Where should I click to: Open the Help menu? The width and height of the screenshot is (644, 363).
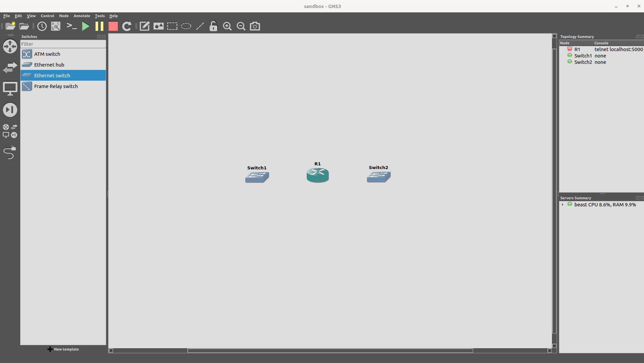coord(114,16)
